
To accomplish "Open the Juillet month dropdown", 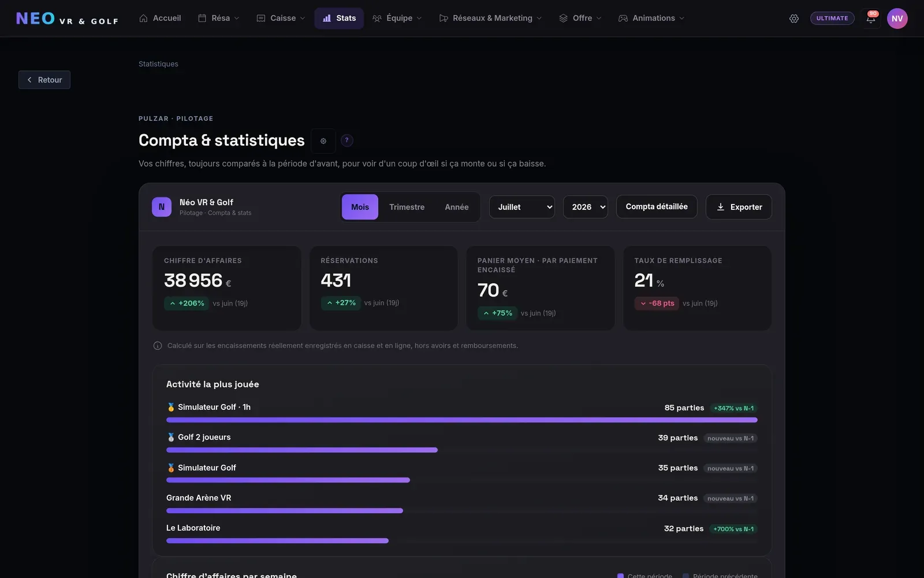I will point(522,207).
